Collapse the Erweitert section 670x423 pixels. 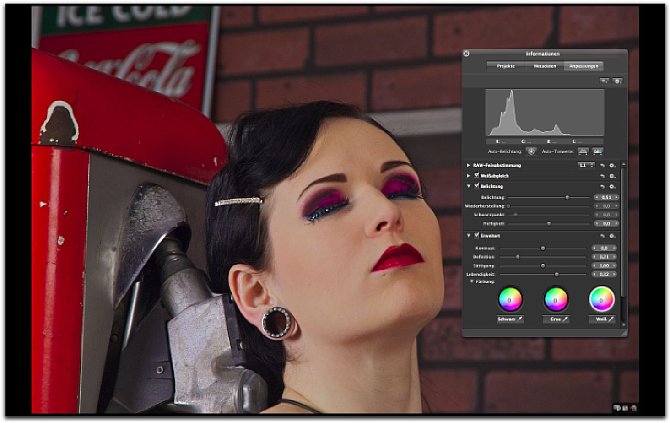click(x=468, y=235)
